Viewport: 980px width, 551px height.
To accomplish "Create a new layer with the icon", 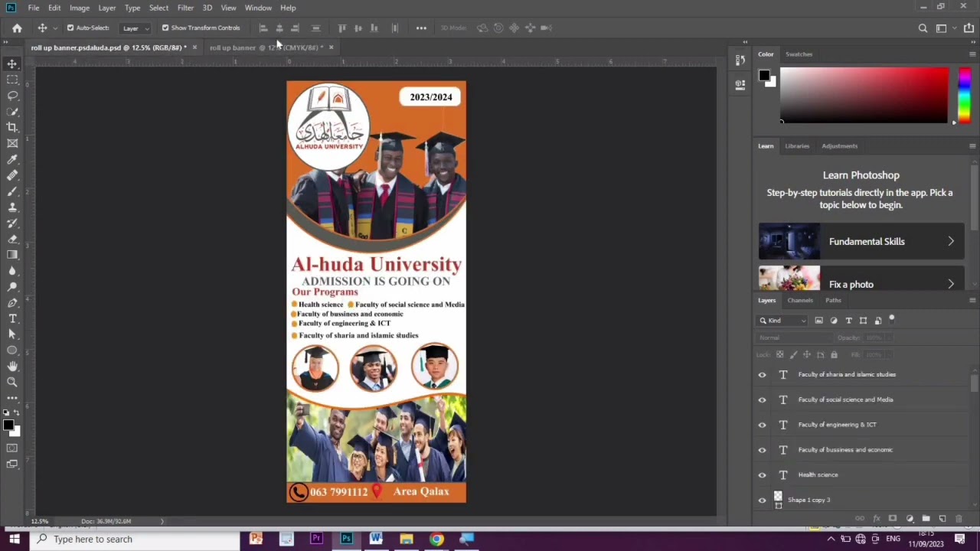I will point(942,519).
